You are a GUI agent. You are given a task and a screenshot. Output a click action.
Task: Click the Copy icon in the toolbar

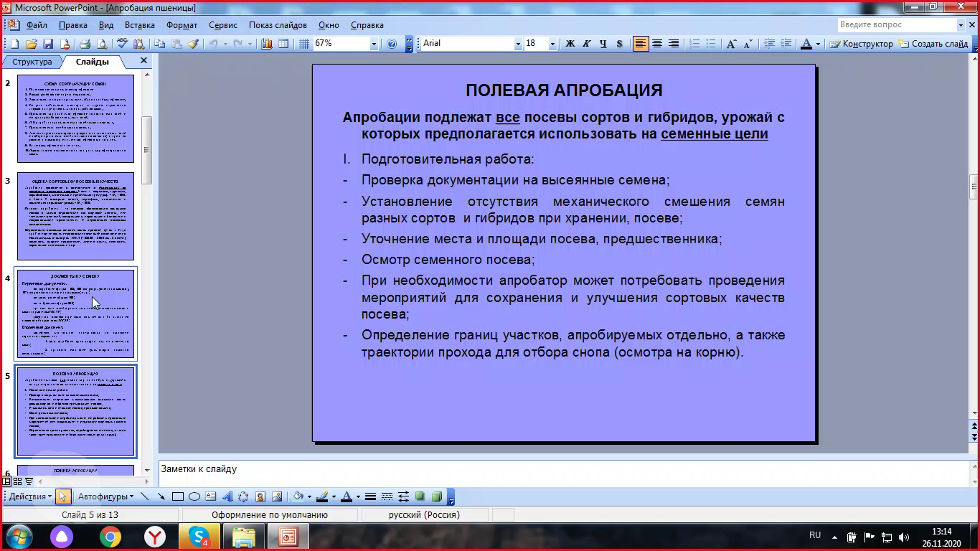tap(159, 44)
